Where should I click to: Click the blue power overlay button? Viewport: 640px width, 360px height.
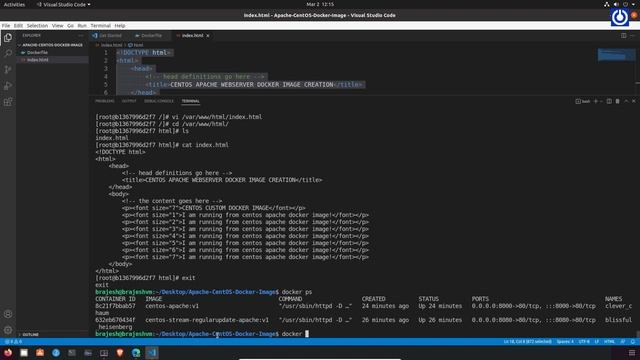tap(620, 18)
